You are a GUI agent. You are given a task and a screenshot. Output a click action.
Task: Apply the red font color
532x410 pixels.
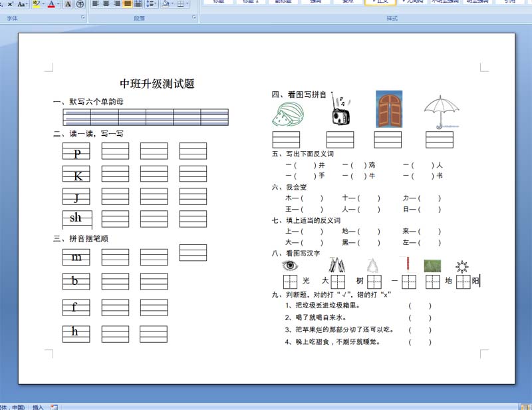[x=51, y=4]
